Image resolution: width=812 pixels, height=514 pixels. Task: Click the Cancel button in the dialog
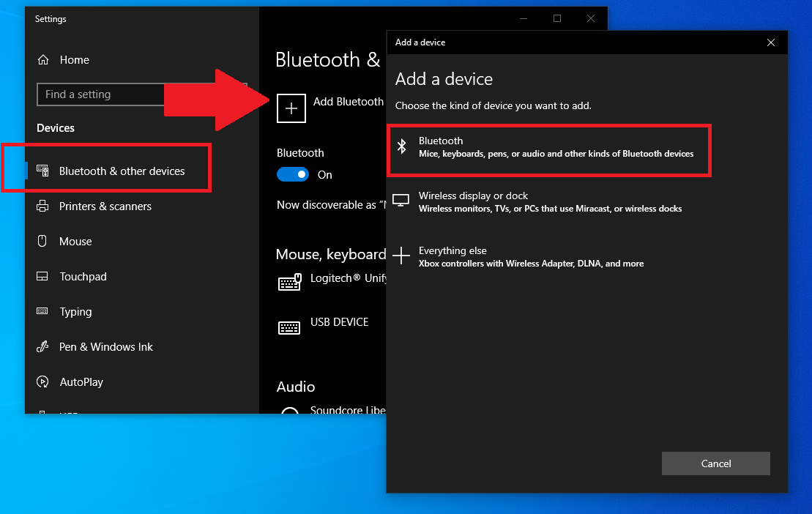[715, 463]
